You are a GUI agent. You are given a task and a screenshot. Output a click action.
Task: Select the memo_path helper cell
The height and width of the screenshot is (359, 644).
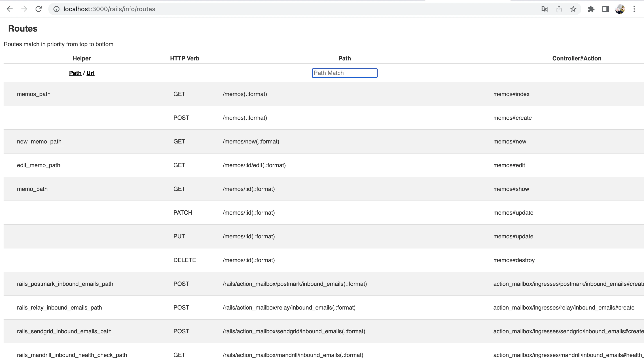point(32,189)
